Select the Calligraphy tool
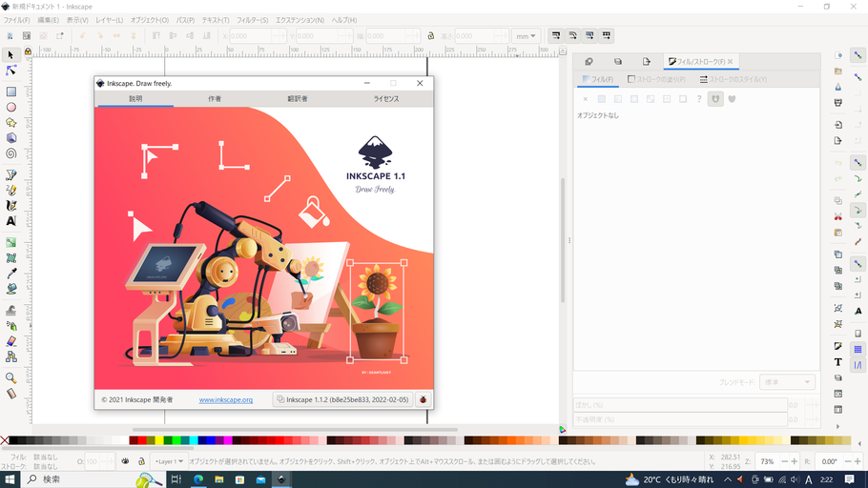The image size is (868, 488). coord(10,206)
